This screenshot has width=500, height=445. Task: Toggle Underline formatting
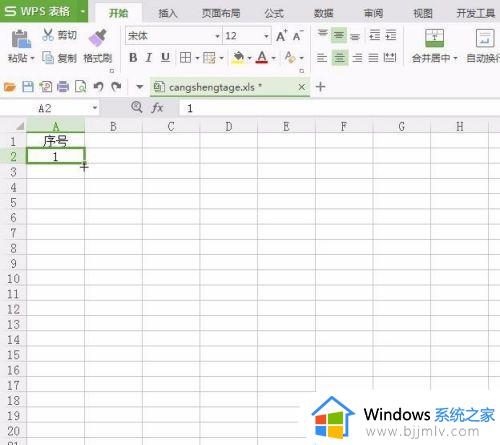pyautogui.click(x=165, y=58)
